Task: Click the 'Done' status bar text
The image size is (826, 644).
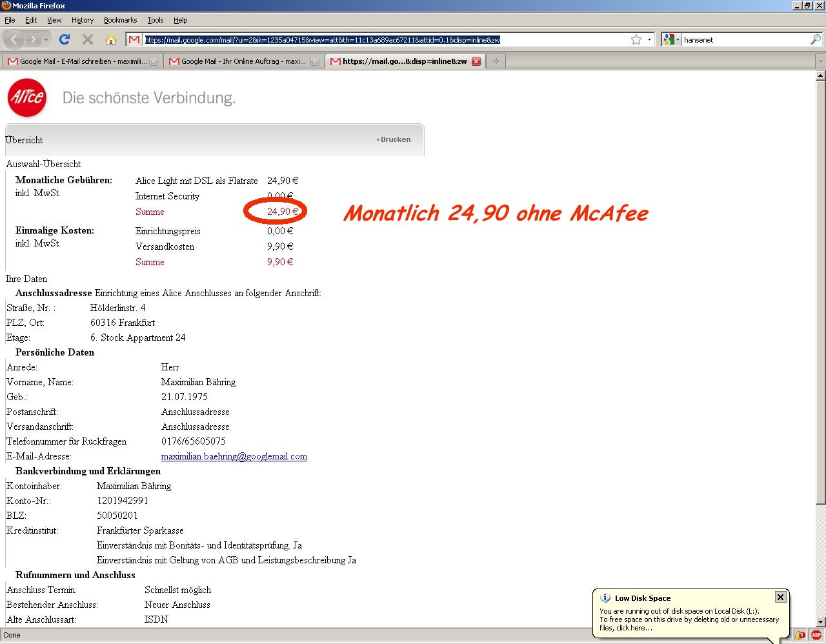Action: 12,635
